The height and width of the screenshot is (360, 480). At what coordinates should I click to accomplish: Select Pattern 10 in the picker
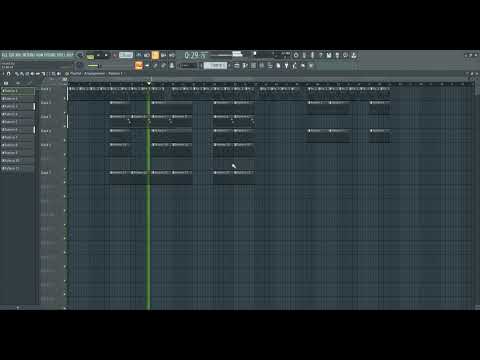click(18, 161)
